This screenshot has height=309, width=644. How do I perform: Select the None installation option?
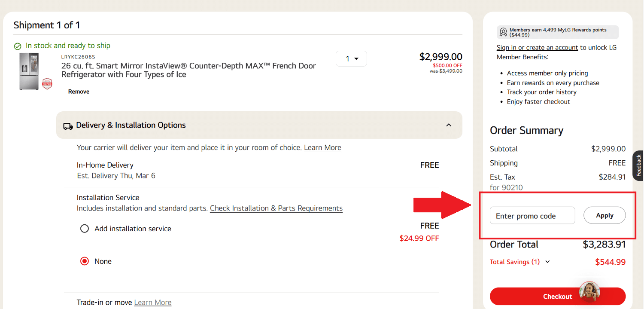point(85,261)
